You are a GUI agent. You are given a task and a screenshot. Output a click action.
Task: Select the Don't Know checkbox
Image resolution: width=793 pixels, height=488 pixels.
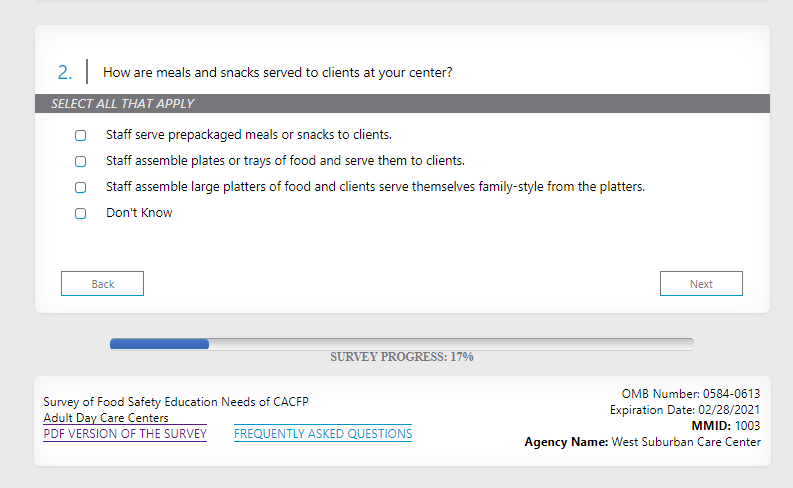(81, 213)
